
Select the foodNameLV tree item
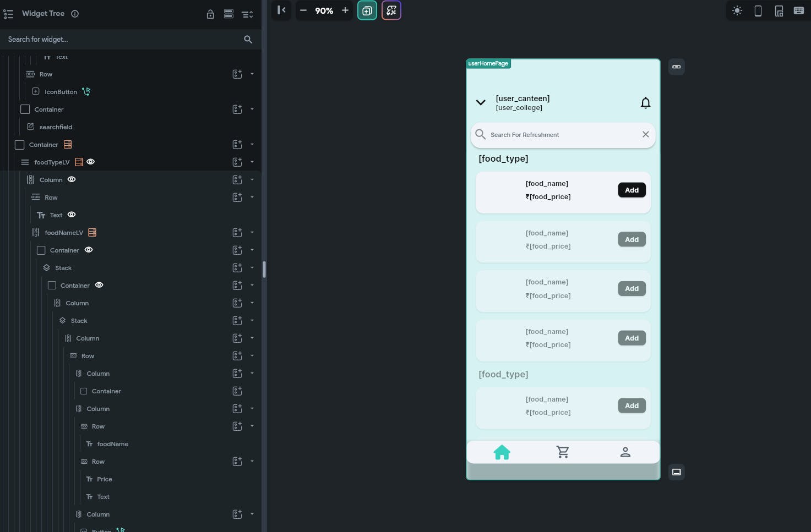pyautogui.click(x=64, y=233)
